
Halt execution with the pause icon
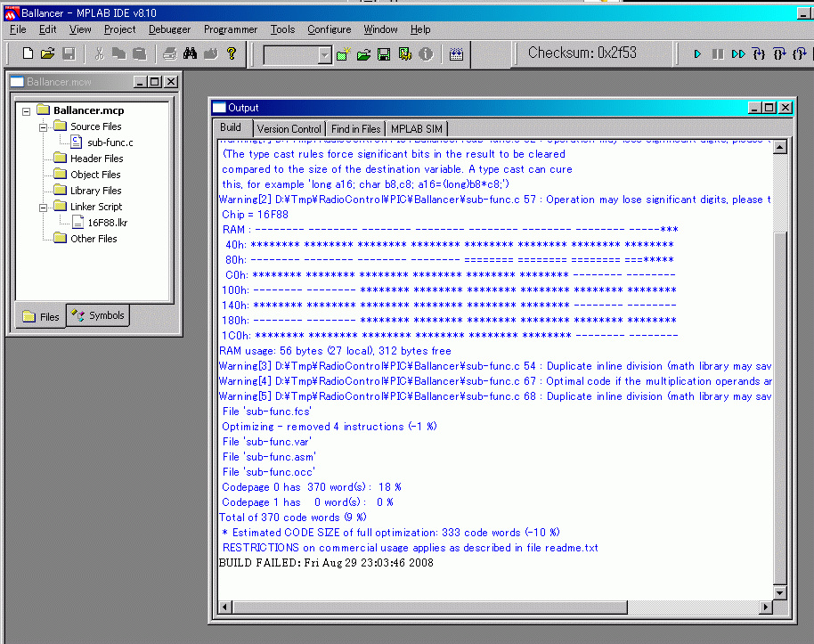click(718, 54)
